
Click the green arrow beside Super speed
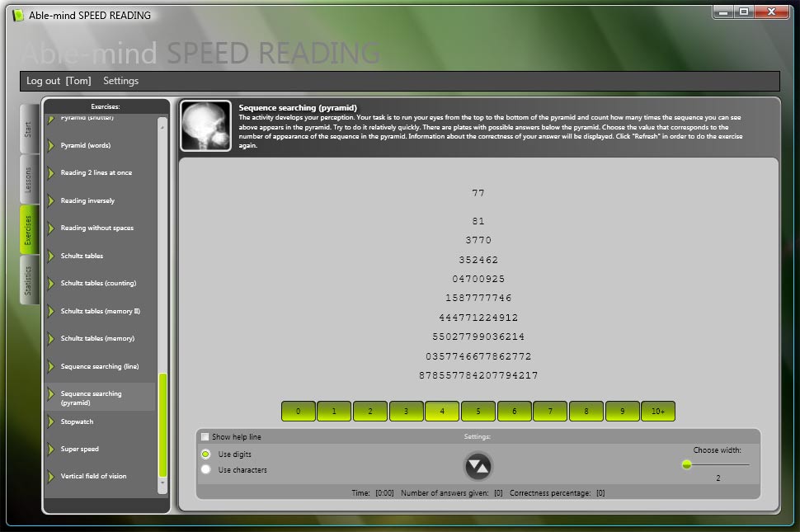[x=50, y=449]
